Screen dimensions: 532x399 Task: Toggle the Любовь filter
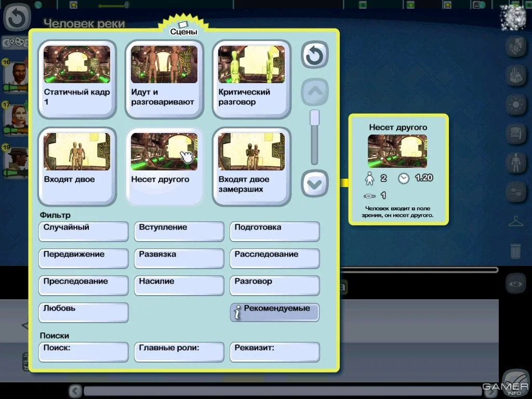(x=83, y=312)
